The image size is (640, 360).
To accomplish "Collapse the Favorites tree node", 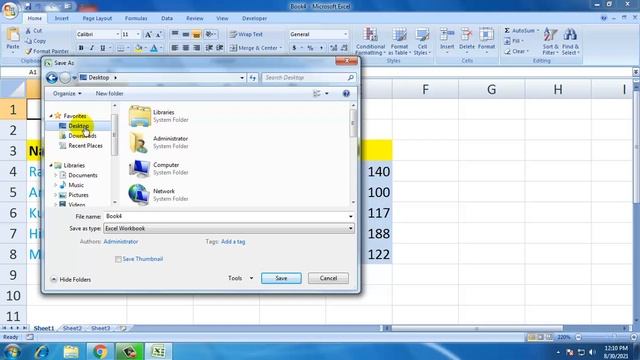I will (x=51, y=116).
